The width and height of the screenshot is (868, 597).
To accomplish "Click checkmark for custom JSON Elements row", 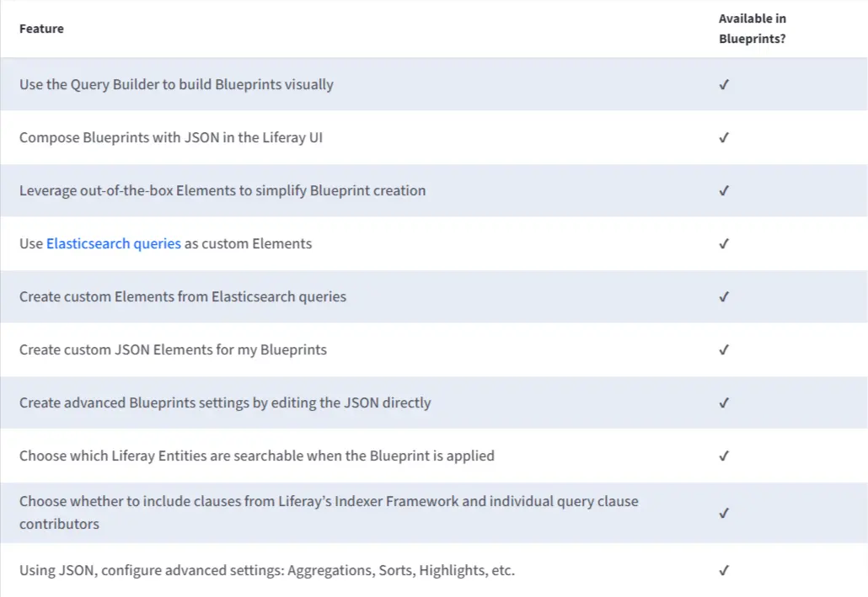I will (724, 350).
